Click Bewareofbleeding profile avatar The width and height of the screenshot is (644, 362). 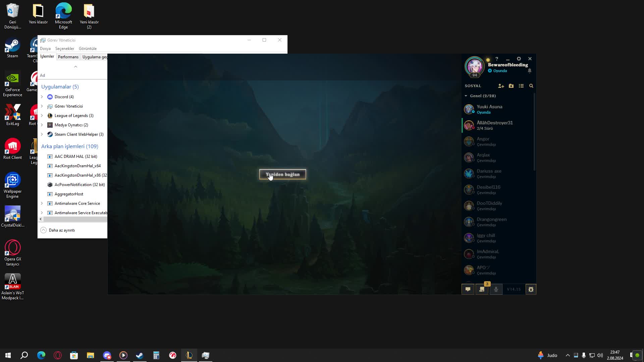[474, 66]
